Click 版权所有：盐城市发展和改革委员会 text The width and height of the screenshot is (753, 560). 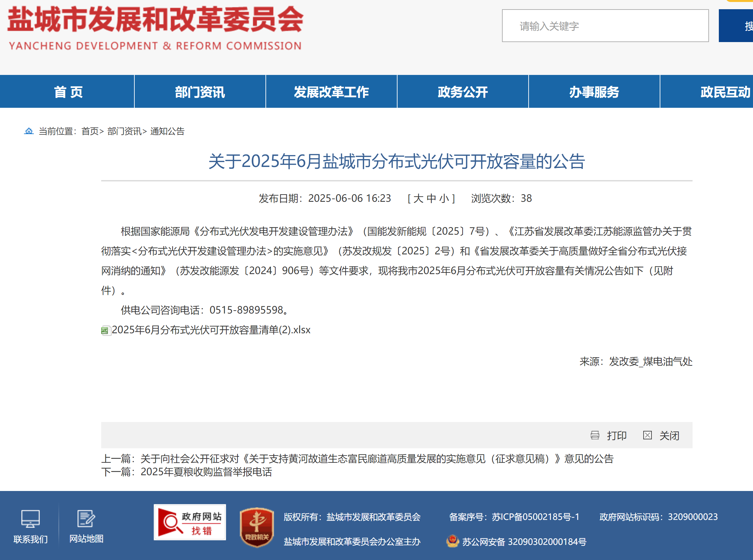[x=352, y=517]
